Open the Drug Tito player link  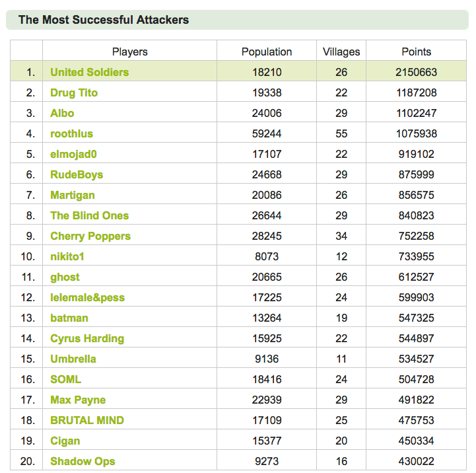[74, 92]
